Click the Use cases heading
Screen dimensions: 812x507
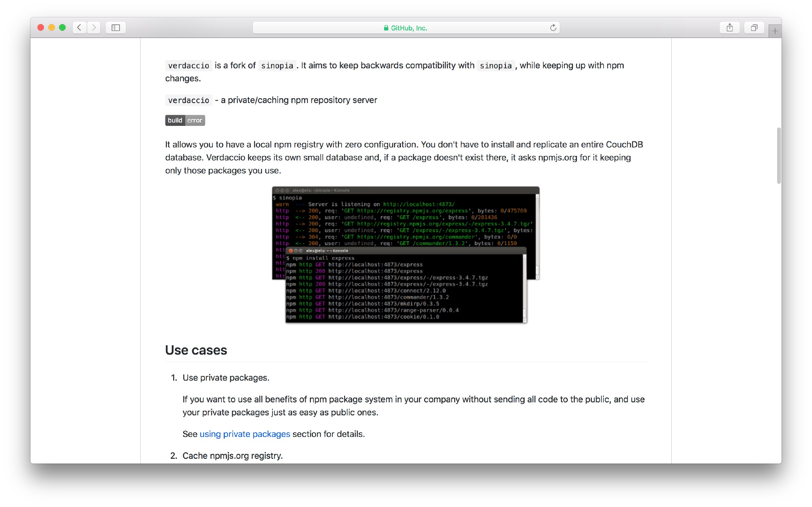coord(196,350)
